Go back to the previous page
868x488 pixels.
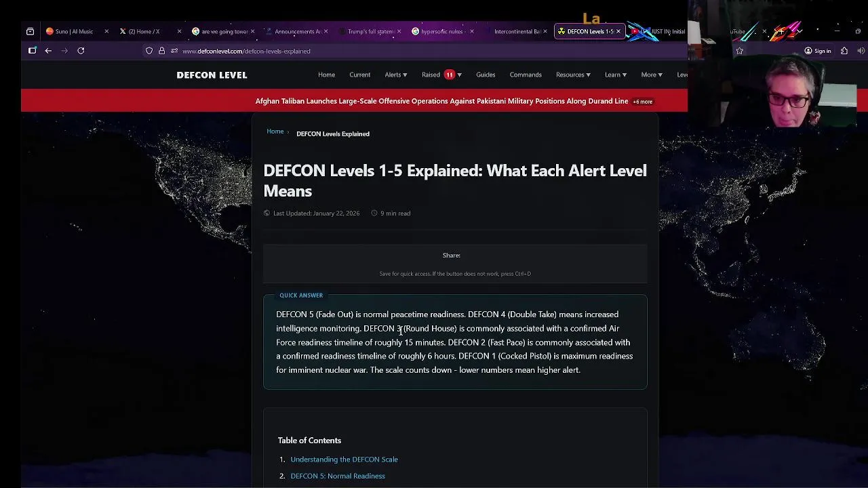click(x=48, y=51)
